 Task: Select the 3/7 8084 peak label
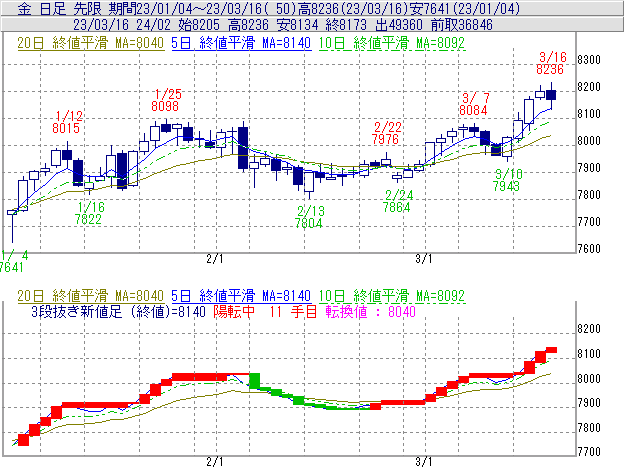click(474, 104)
